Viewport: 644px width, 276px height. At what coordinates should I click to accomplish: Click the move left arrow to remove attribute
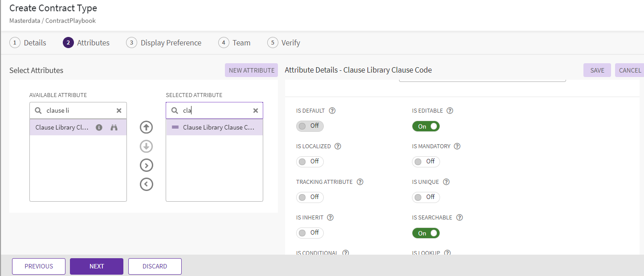click(x=147, y=184)
